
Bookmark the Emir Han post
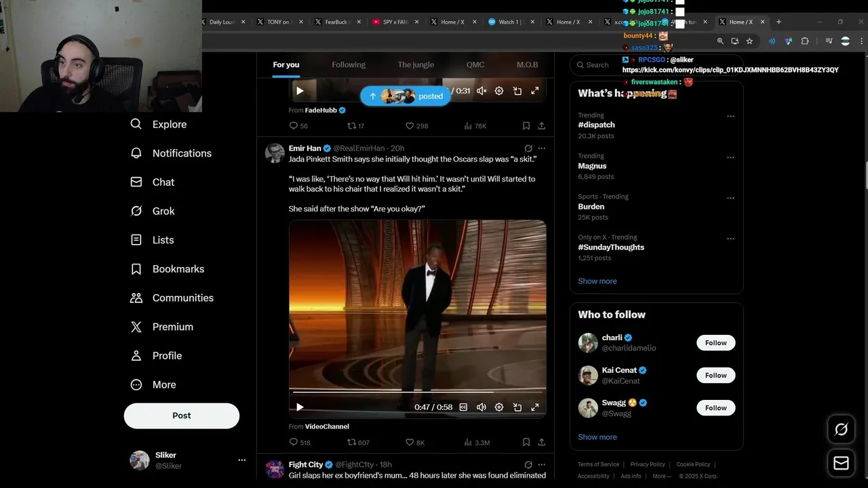click(526, 443)
